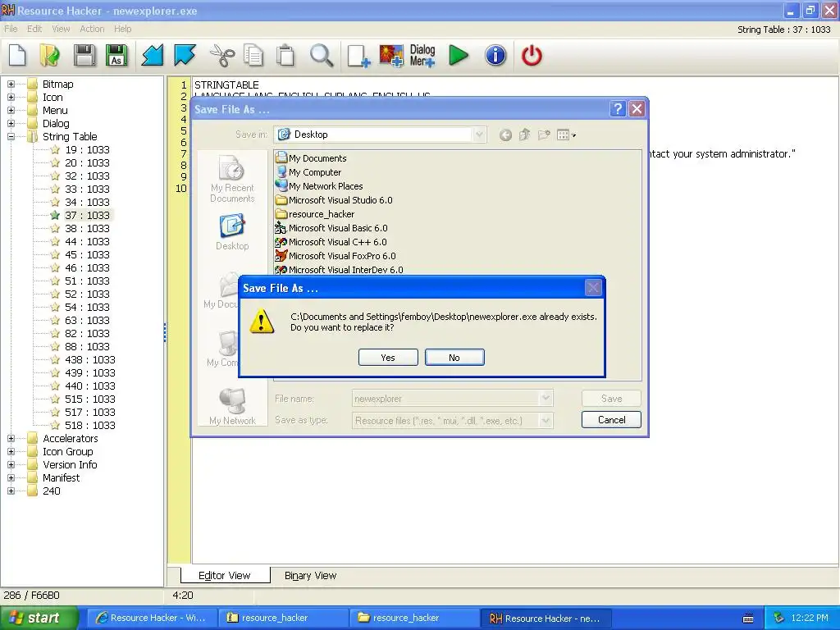
Task: Open the Action menu
Action: tap(92, 29)
